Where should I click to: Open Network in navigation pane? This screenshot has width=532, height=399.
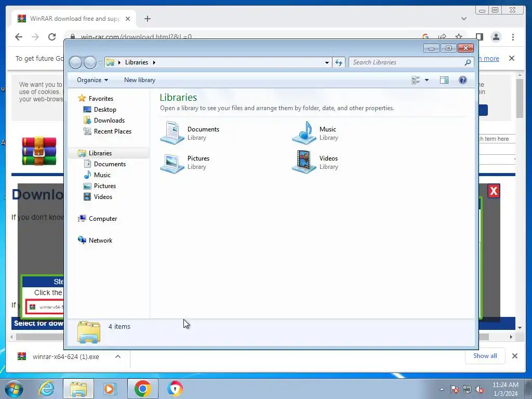pyautogui.click(x=100, y=240)
